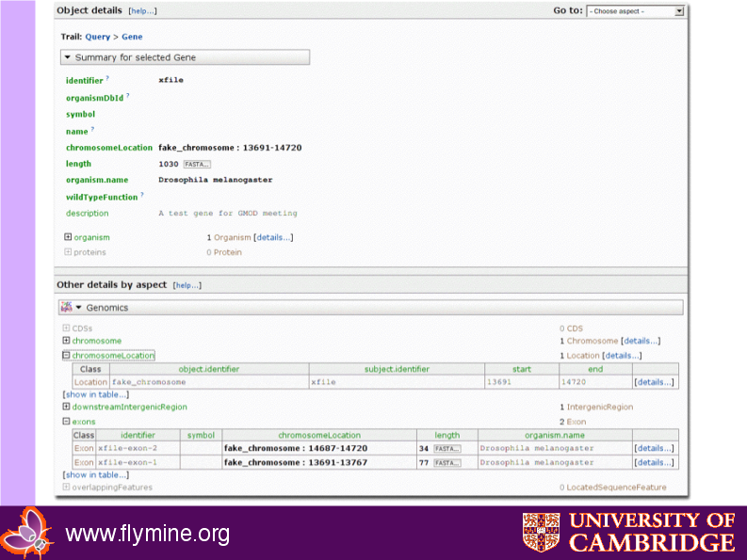This screenshot has height=560, width=747.
Task: Click the Object details help link
Action: point(142,11)
